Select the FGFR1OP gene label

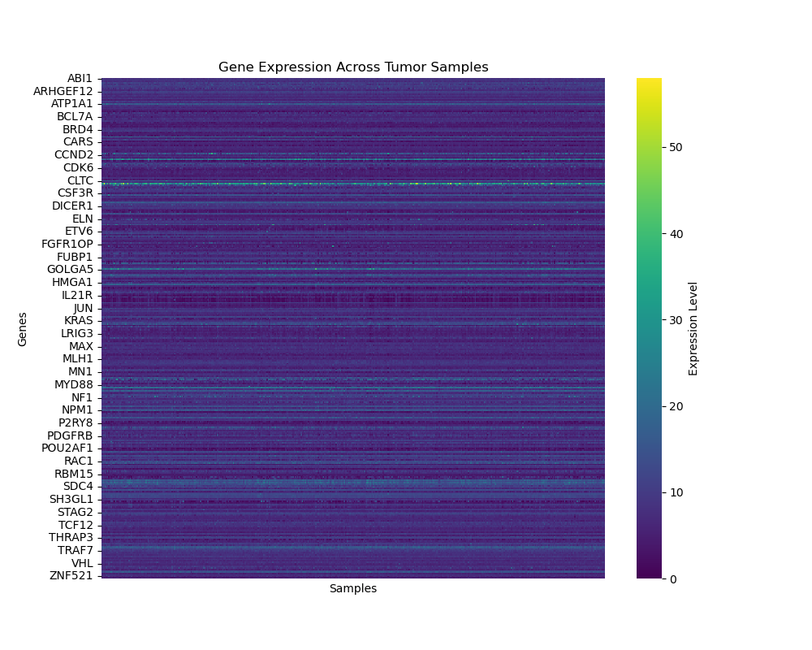(x=67, y=245)
